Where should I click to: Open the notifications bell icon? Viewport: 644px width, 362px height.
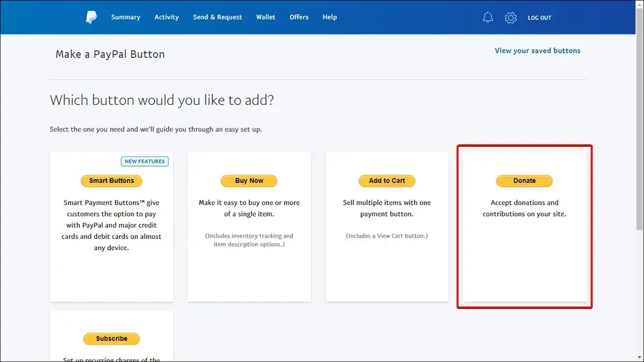coord(488,17)
